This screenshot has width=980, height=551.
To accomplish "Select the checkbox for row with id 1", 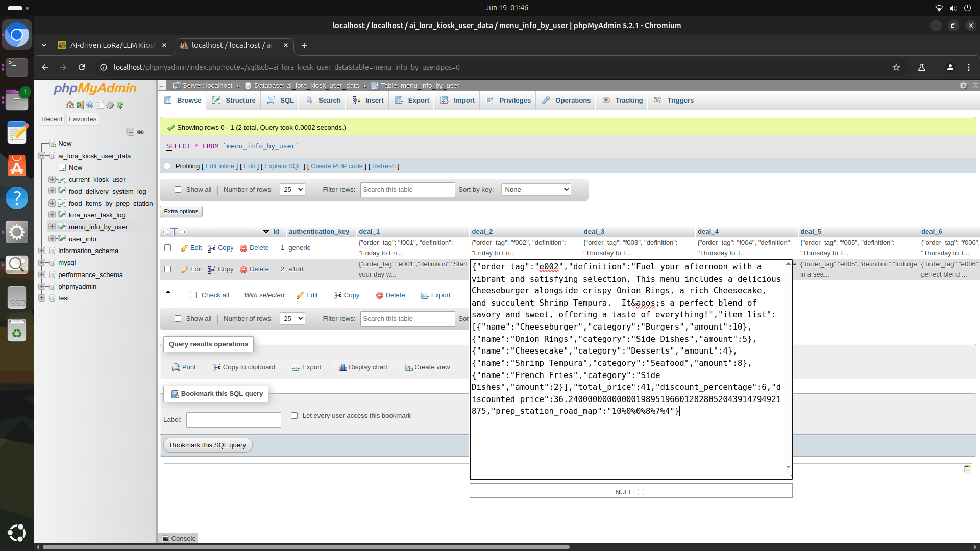I will [167, 248].
